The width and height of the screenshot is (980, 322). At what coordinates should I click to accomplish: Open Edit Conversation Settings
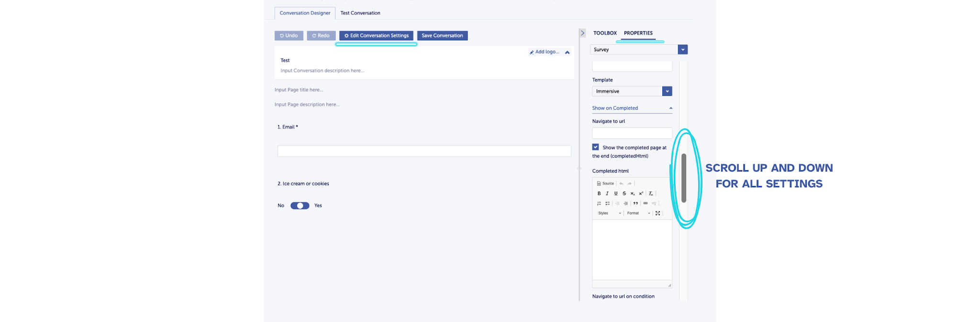(x=376, y=35)
